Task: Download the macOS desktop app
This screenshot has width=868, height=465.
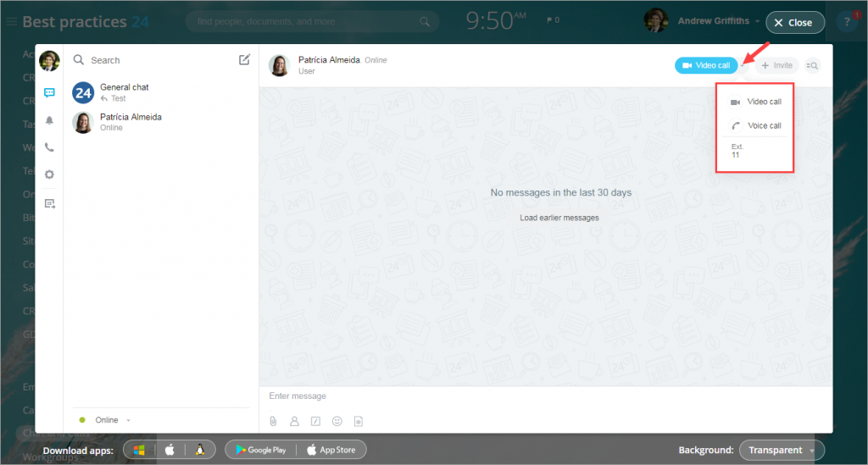Action: pyautogui.click(x=170, y=450)
